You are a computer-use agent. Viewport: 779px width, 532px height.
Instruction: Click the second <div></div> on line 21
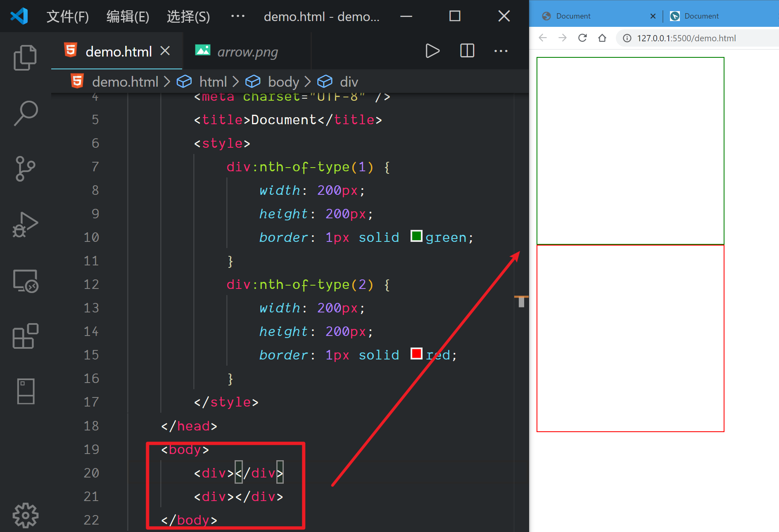(238, 497)
